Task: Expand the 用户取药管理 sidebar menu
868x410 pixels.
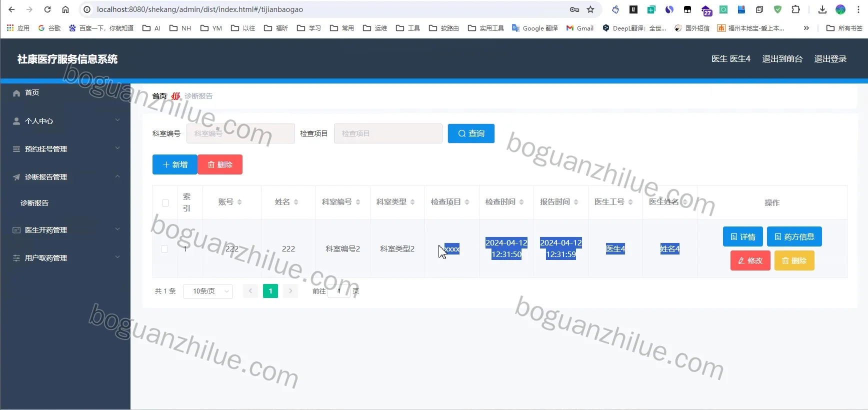Action: tap(65, 258)
